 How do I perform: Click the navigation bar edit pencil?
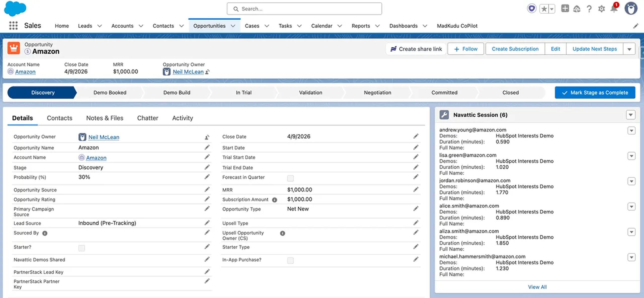point(636,26)
